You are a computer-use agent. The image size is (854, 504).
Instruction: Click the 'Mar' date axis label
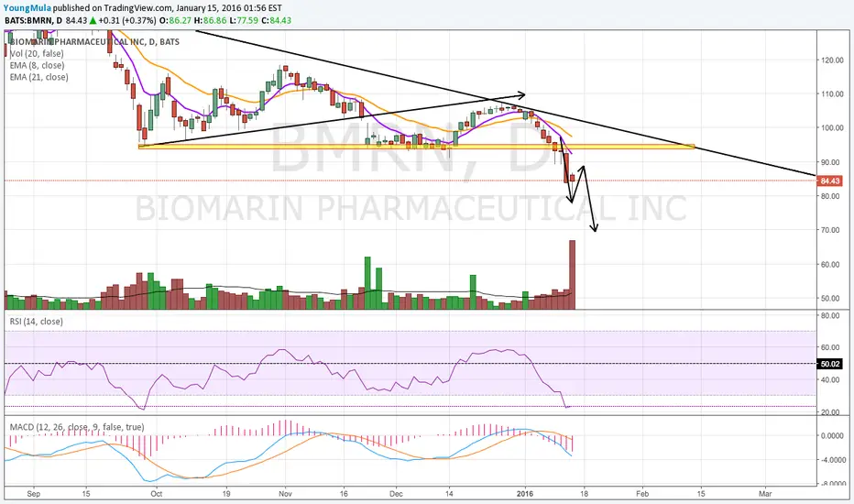click(765, 494)
